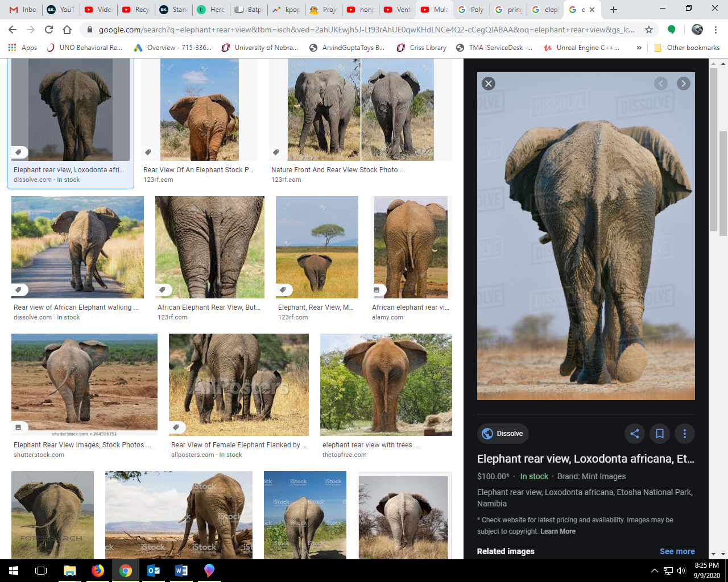Open shutterstock.com source link
The height and width of the screenshot is (582, 728).
pos(39,455)
